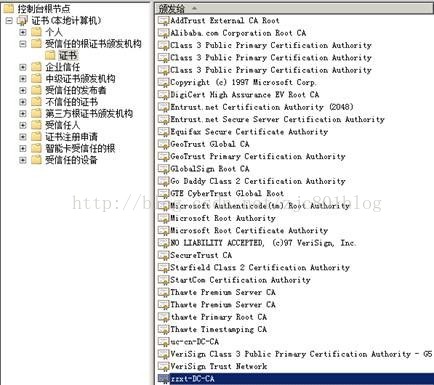This screenshot has width=434, height=385.
Task: Click the Go Daddy Class 2 certificate icon
Action: click(163, 181)
